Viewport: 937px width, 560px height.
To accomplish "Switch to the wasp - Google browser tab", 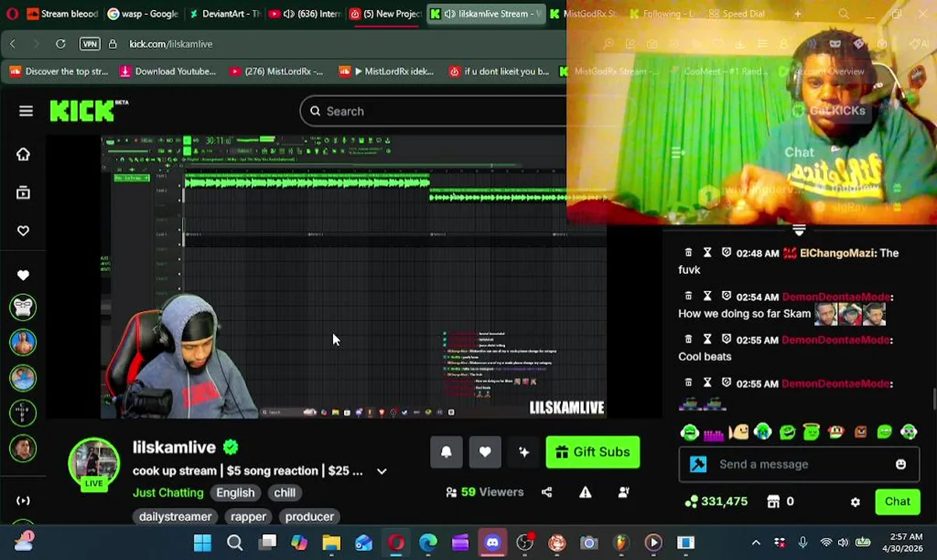I will pos(142,13).
